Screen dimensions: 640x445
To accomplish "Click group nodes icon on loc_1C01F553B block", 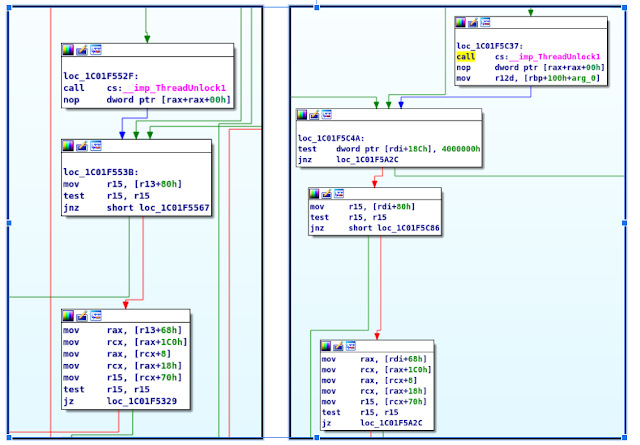I will [96, 146].
